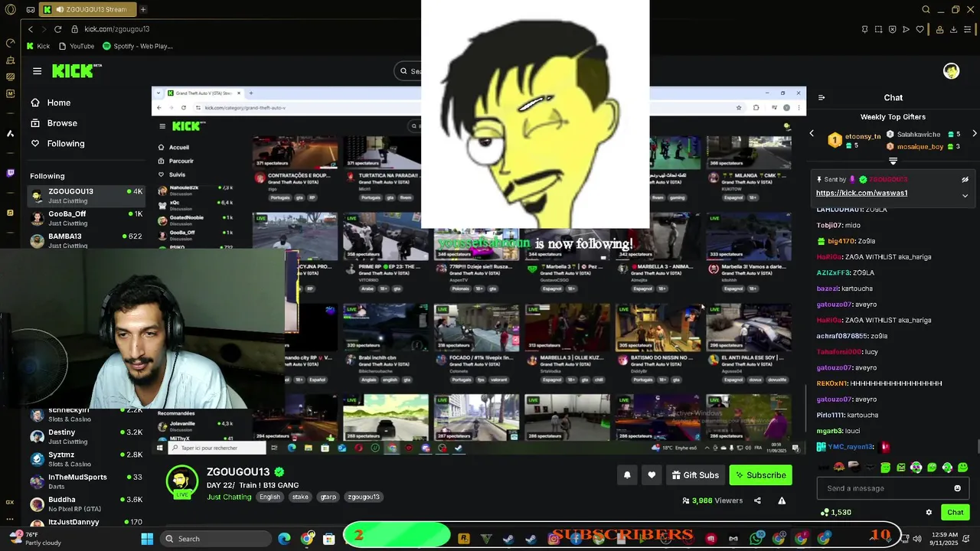The width and height of the screenshot is (980, 551).
Task: Open weather widget 76°F Partly cloudy
Action: click(34, 539)
